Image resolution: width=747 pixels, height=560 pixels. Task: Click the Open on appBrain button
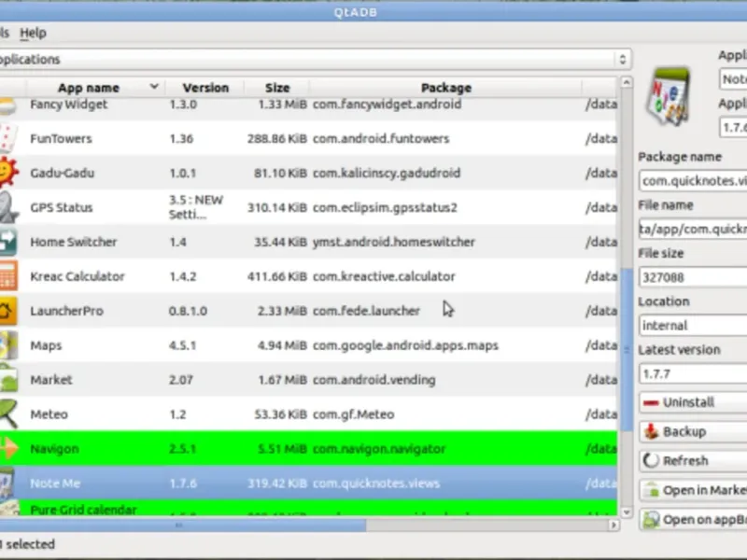click(x=693, y=520)
